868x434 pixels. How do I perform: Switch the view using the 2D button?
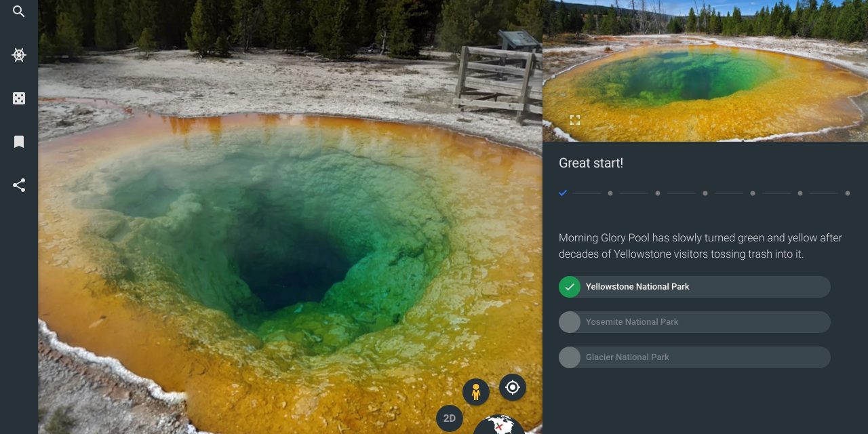[x=450, y=418]
